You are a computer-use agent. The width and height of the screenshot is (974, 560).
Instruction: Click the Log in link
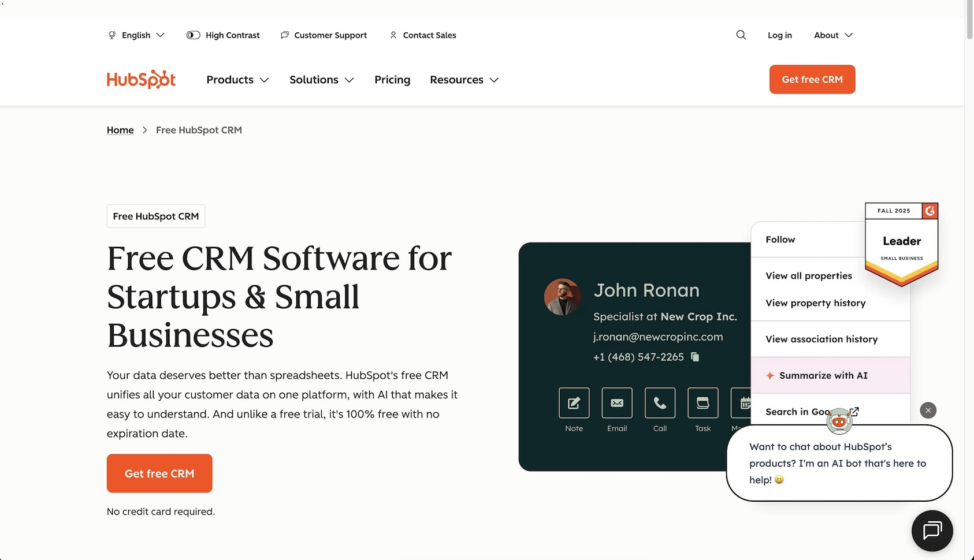pos(779,35)
